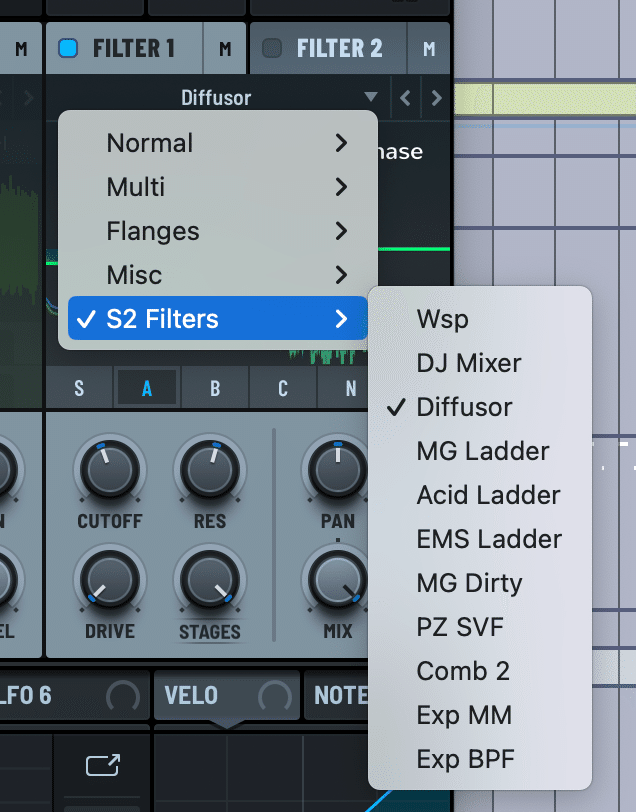Click the RES resonance knob
Viewport: 636px width, 812px height.
[x=210, y=471]
